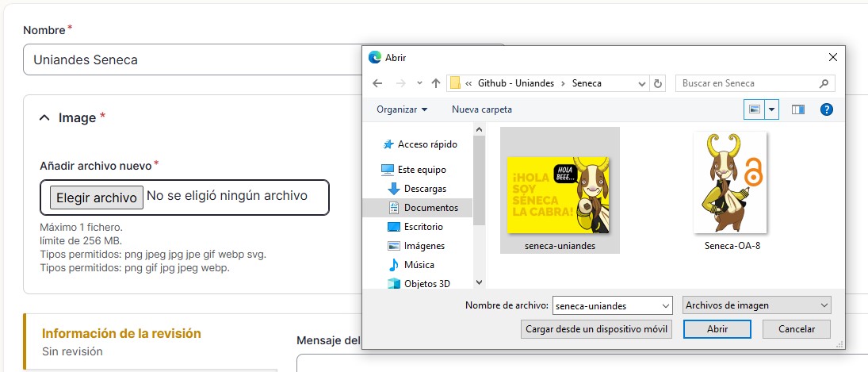
Task: Click the navigation pane scrollbar down arrow
Action: coord(479,282)
